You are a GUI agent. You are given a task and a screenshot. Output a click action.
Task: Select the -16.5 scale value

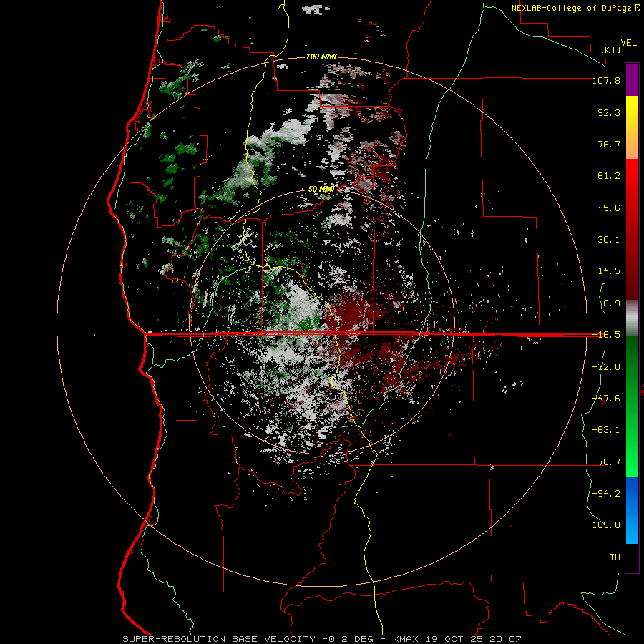606,335
